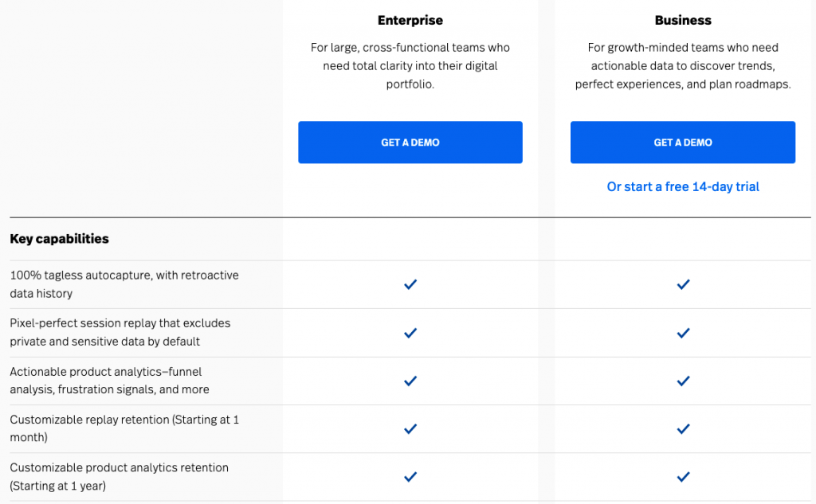
Task: Click Enterprise checkmark for analytics retention
Action: tap(410, 477)
